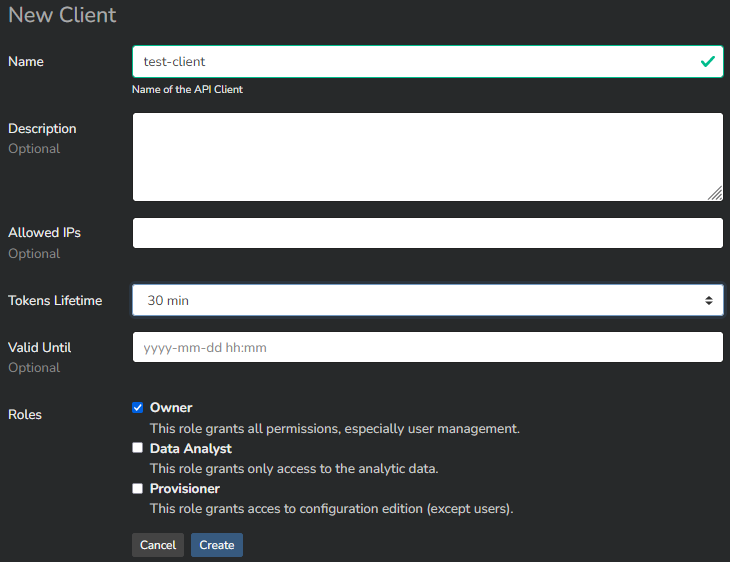
Task: Uncheck the Owner role checkbox
Action: [x=137, y=407]
